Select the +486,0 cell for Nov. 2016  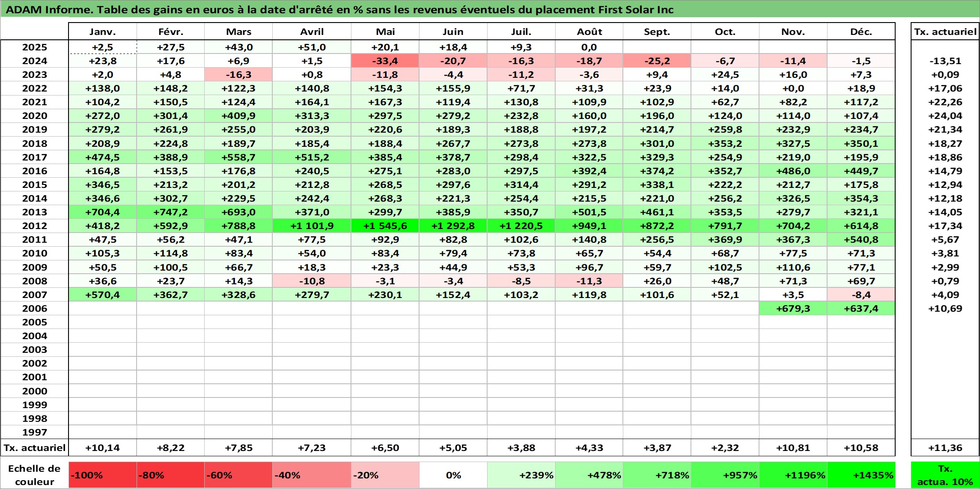coord(793,171)
